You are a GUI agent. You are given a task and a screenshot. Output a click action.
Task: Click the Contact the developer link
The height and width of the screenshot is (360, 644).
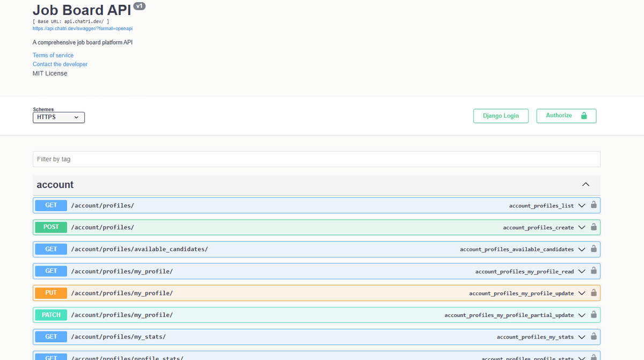point(60,64)
